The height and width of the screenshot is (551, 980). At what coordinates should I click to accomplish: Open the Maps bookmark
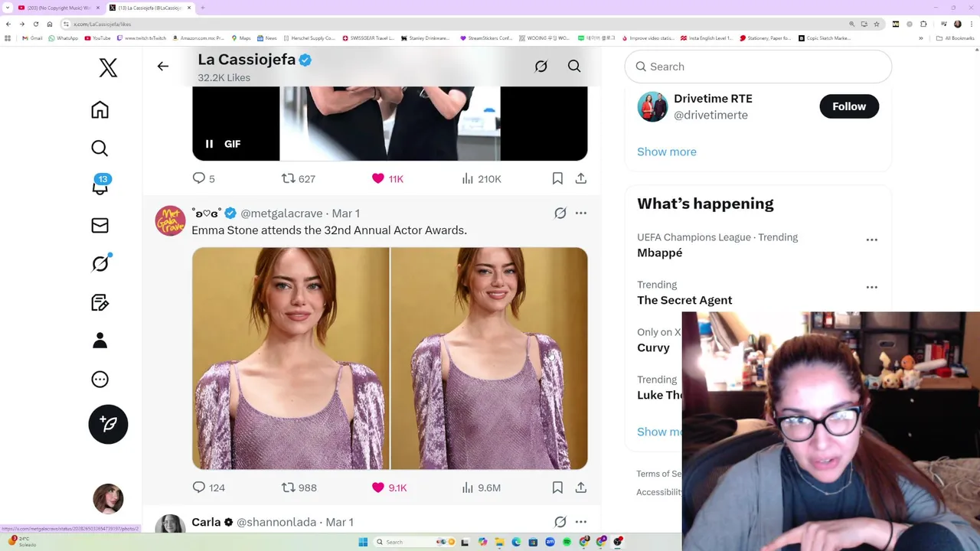(x=240, y=38)
